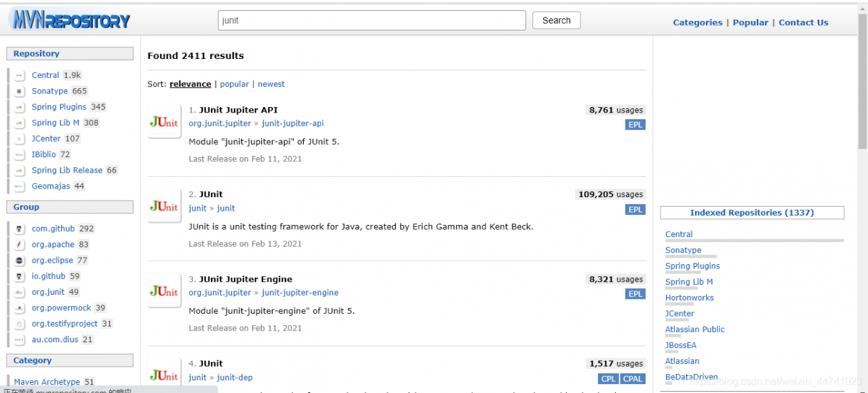Click the search box containing junit
The height and width of the screenshot is (393, 868).
(372, 20)
